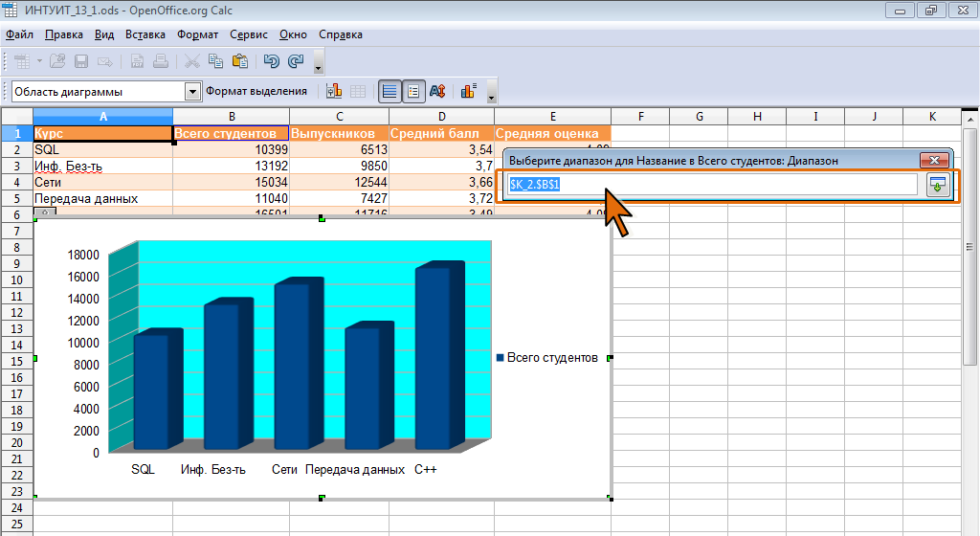Image resolution: width=980 pixels, height=536 pixels.
Task: Select column B header
Action: 232,116
